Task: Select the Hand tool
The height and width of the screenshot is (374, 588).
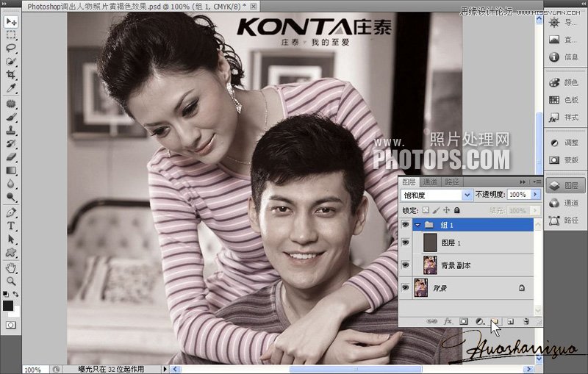Action: click(x=11, y=267)
